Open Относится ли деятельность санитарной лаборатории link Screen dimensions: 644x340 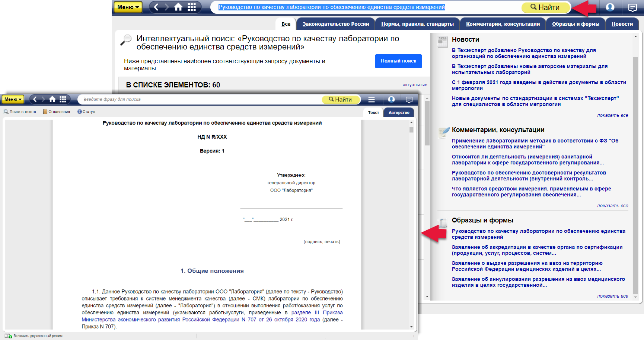[x=527, y=160]
